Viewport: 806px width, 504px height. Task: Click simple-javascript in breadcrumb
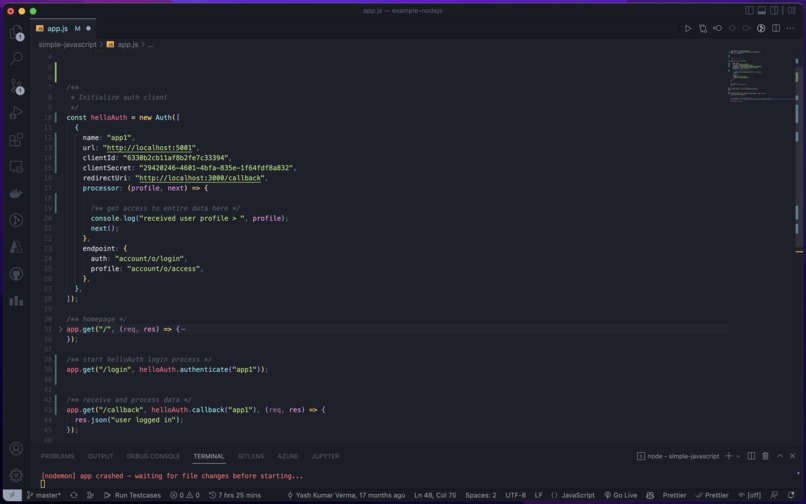(67, 45)
